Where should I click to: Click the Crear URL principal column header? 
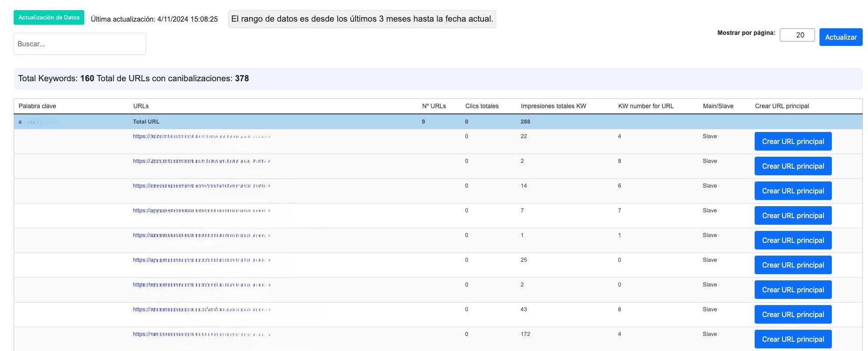(x=782, y=106)
